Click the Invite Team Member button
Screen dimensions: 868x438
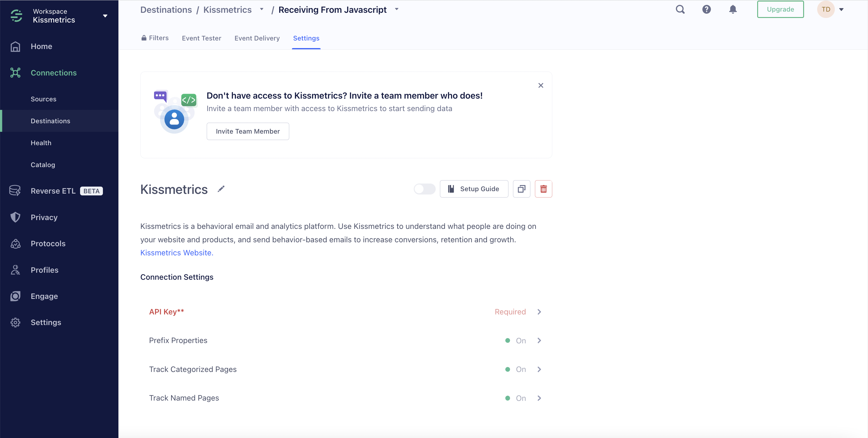(x=248, y=131)
